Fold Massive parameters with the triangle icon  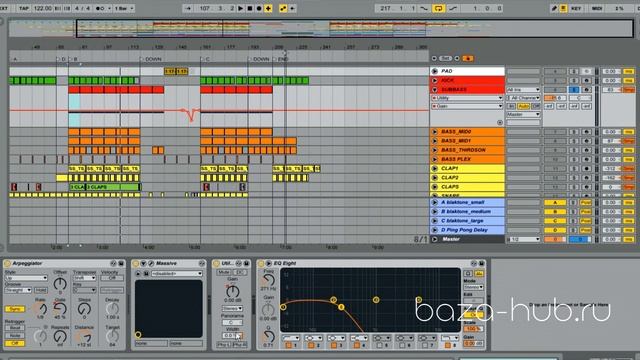click(144, 264)
